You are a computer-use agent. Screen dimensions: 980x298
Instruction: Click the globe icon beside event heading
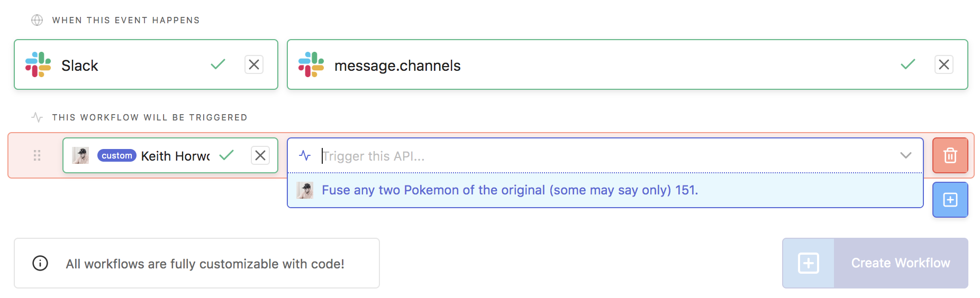(x=37, y=20)
